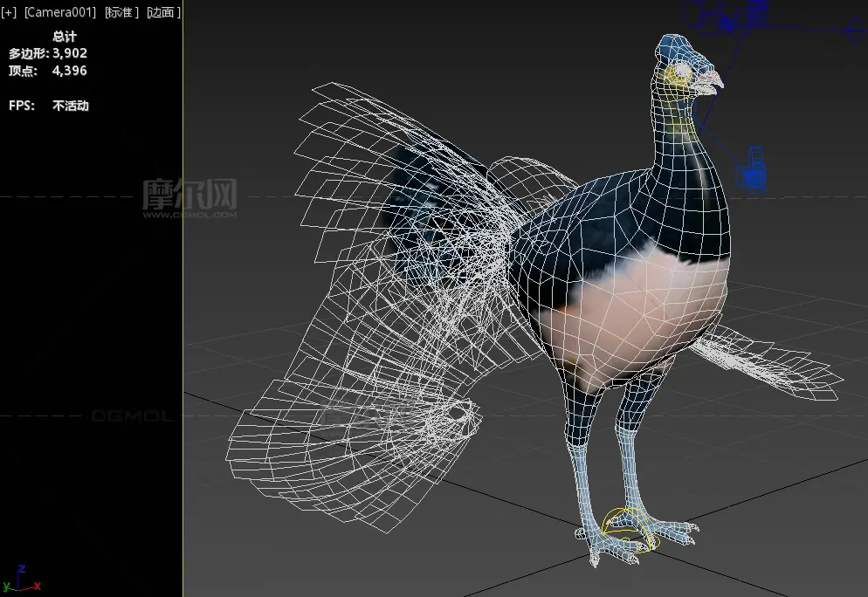Select the yellow light helper at the bird's feet

pos(630,529)
